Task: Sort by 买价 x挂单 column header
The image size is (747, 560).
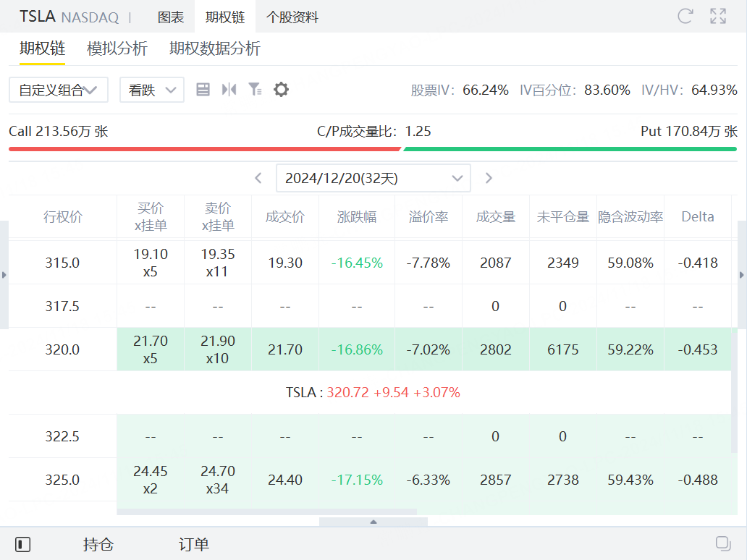Action: 151,216
